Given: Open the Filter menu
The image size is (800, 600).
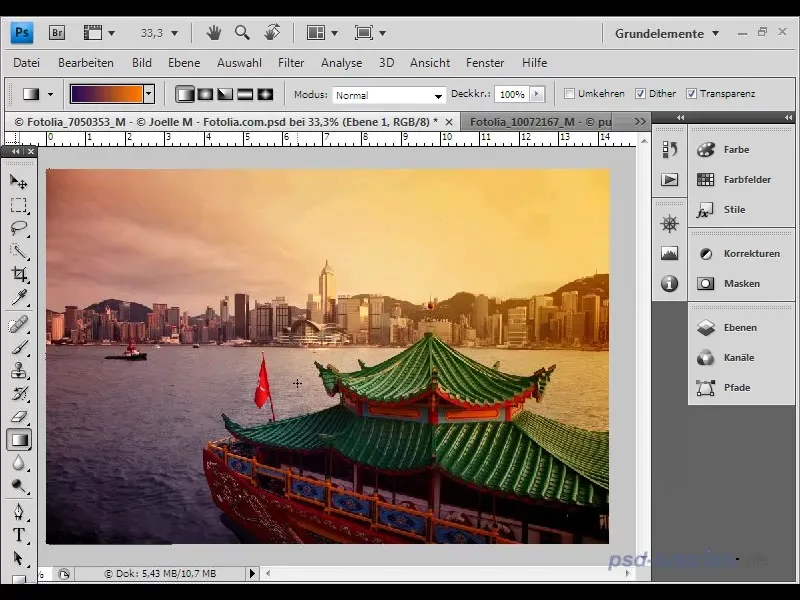Looking at the screenshot, I should coord(291,63).
